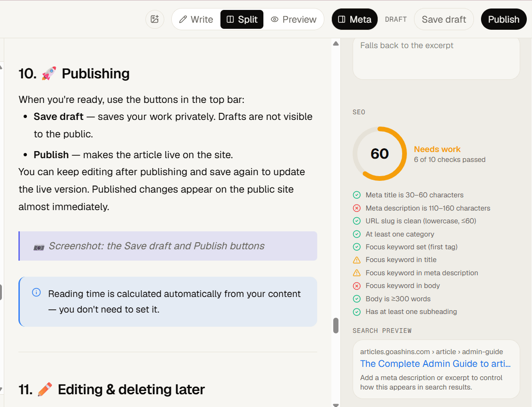Click the SEO score 60 ring
Image resolution: width=532 pixels, height=407 pixels.
[x=380, y=154]
